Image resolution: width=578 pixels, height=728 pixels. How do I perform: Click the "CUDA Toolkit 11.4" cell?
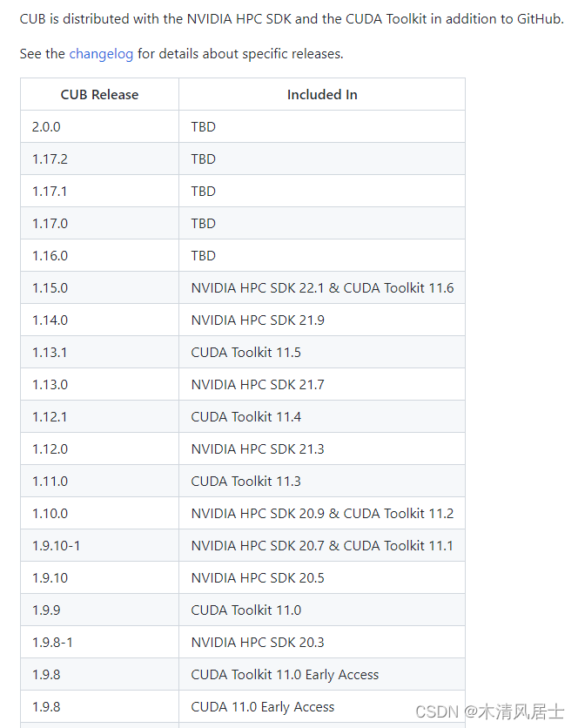322,416
